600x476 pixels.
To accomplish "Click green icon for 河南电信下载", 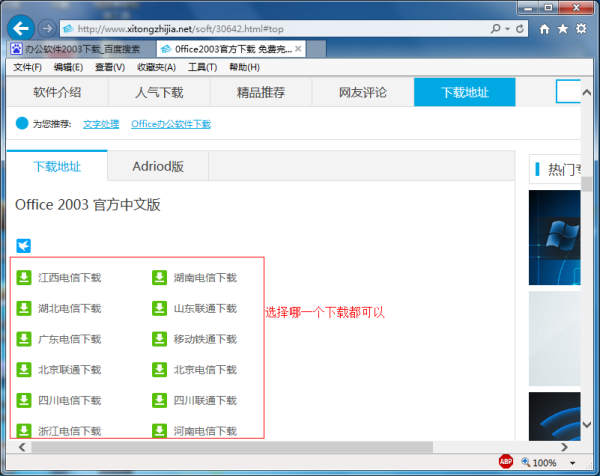I will (x=159, y=430).
